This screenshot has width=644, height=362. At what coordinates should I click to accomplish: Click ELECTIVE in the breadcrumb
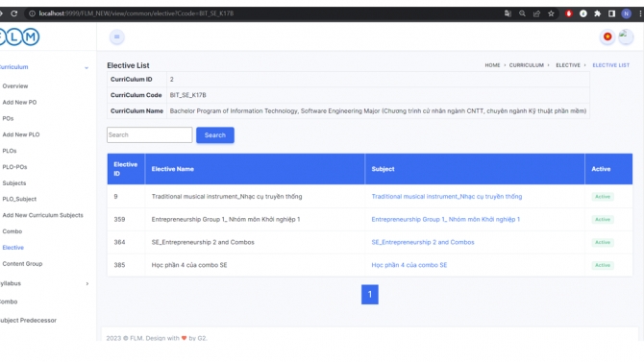point(568,65)
